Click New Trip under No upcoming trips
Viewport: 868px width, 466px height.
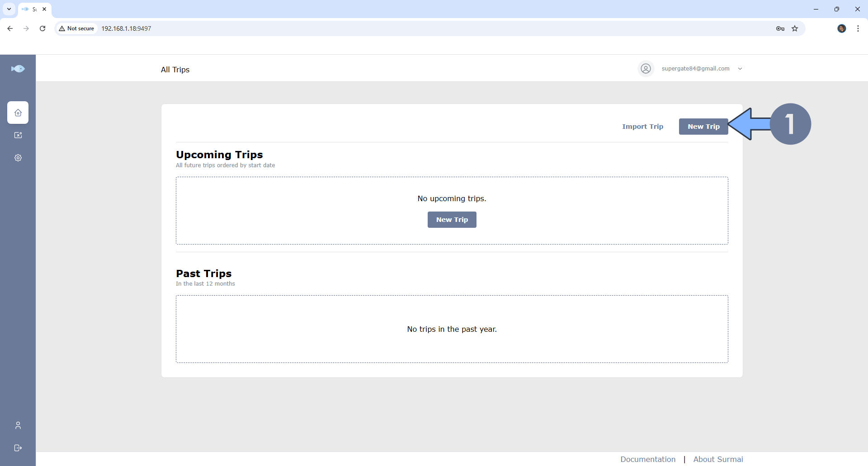coord(452,220)
